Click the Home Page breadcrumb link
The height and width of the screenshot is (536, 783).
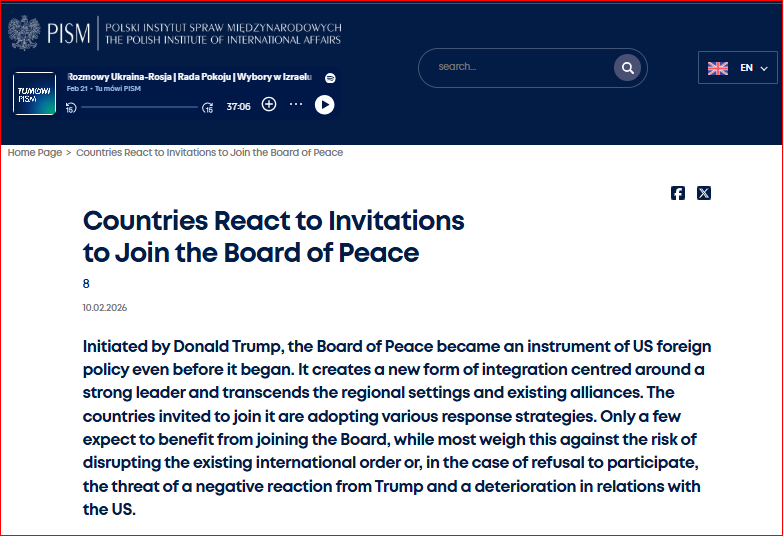[35, 153]
